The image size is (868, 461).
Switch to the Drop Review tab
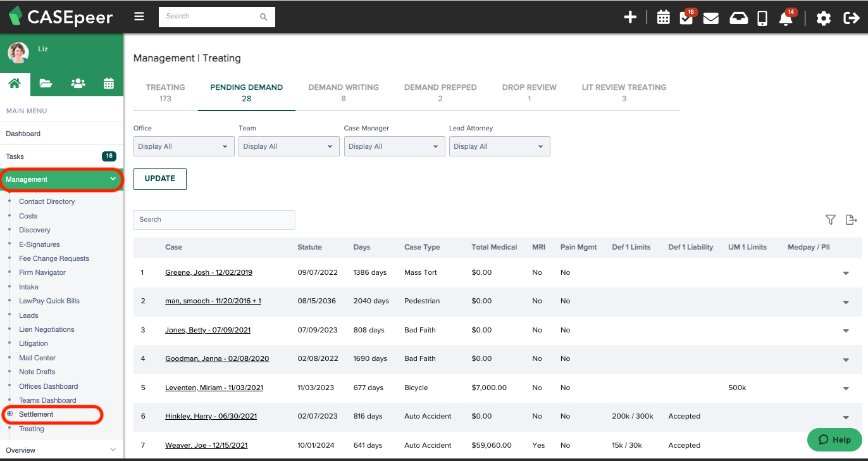(x=530, y=92)
